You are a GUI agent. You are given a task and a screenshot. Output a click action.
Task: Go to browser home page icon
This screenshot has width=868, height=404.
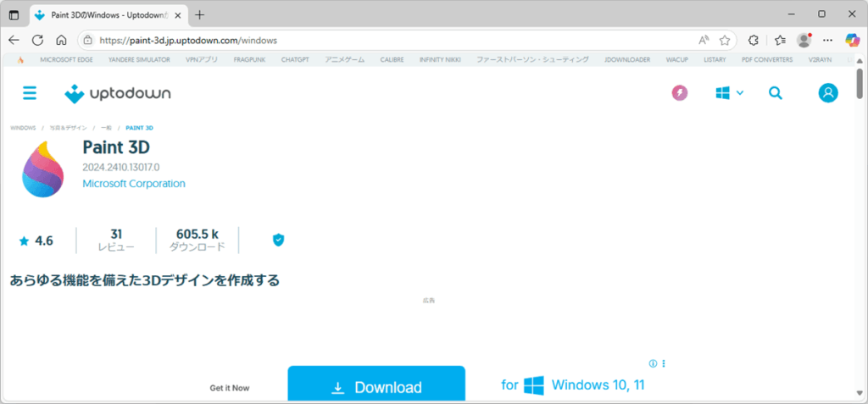(61, 40)
